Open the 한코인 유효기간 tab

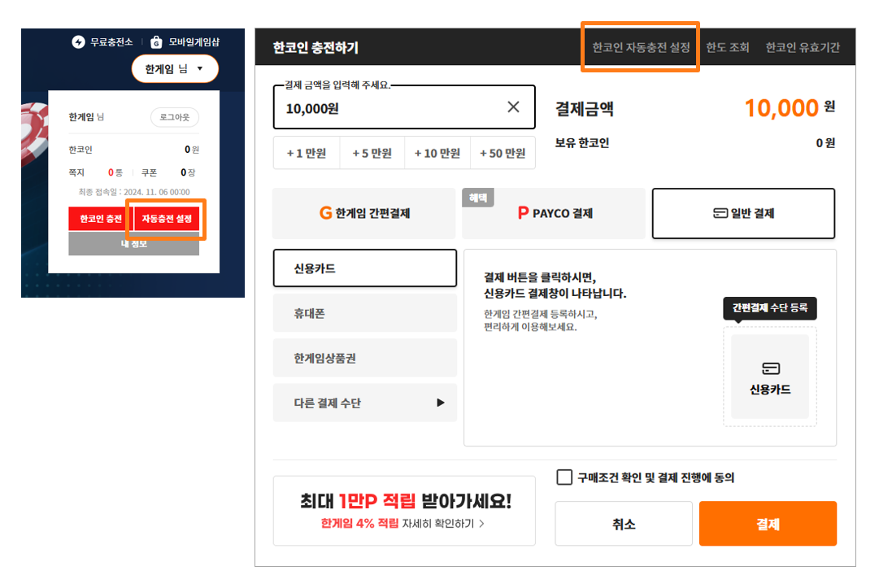click(x=803, y=48)
